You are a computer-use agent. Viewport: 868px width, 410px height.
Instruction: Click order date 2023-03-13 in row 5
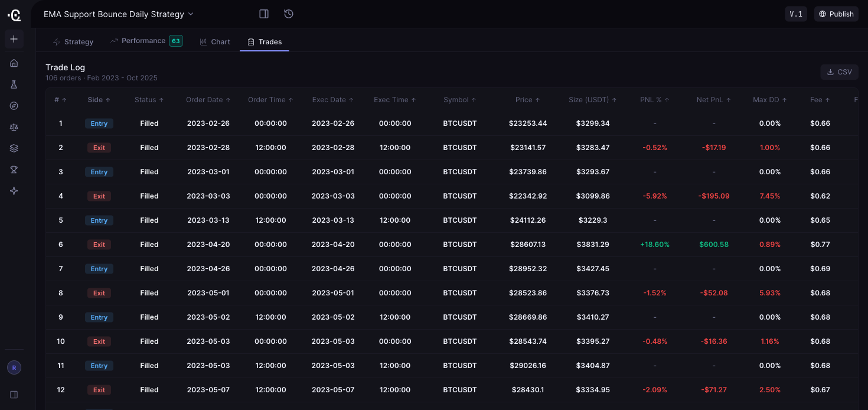pos(208,220)
